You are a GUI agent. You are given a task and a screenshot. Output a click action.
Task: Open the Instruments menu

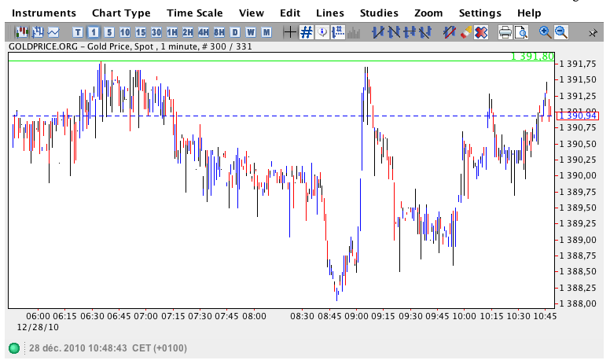(x=44, y=13)
